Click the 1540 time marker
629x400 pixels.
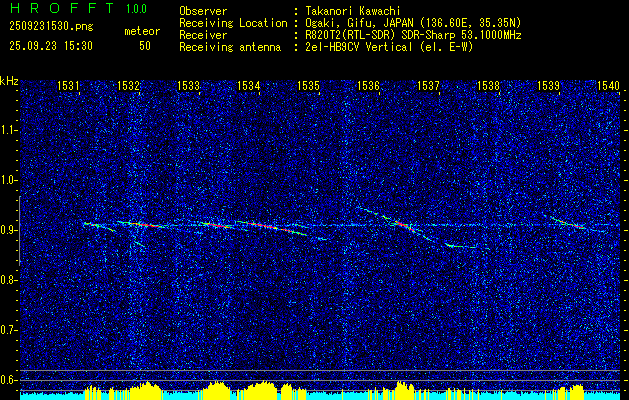[609, 85]
